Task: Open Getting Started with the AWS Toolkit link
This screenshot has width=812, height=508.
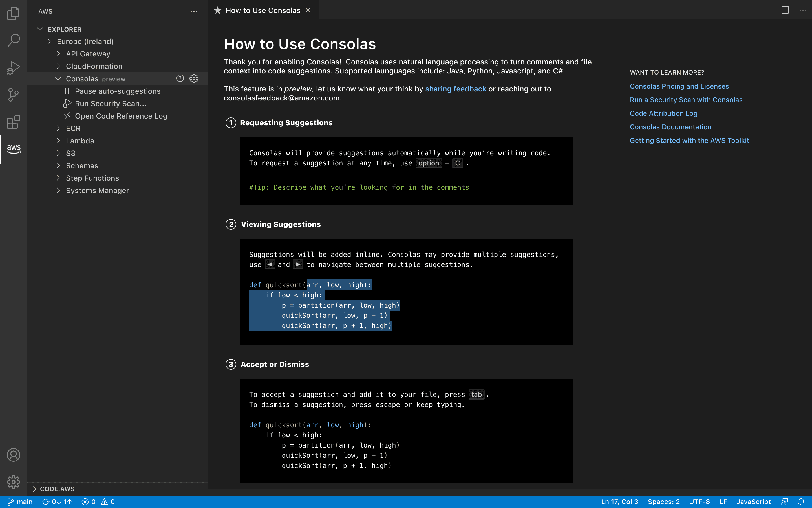Action: pyautogui.click(x=689, y=141)
